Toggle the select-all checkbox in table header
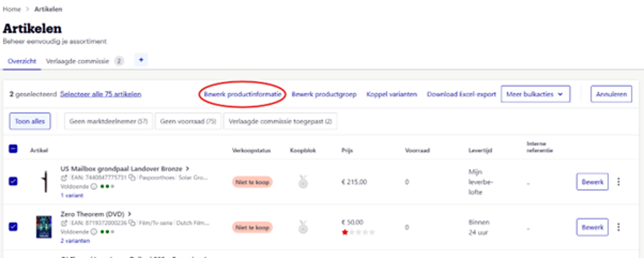 pyautogui.click(x=13, y=149)
